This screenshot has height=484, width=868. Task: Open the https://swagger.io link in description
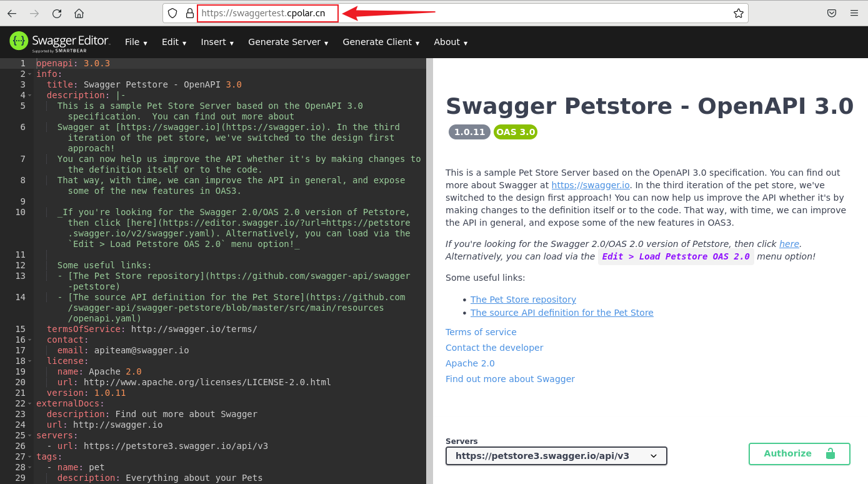pos(591,185)
